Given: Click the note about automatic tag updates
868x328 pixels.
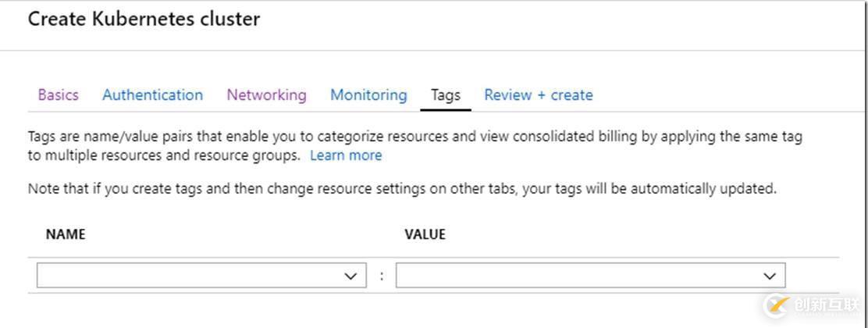Looking at the screenshot, I should pyautogui.click(x=402, y=189).
